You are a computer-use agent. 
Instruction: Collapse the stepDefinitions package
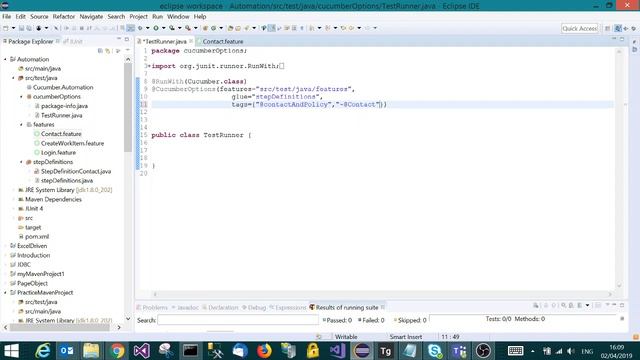tap(21, 162)
